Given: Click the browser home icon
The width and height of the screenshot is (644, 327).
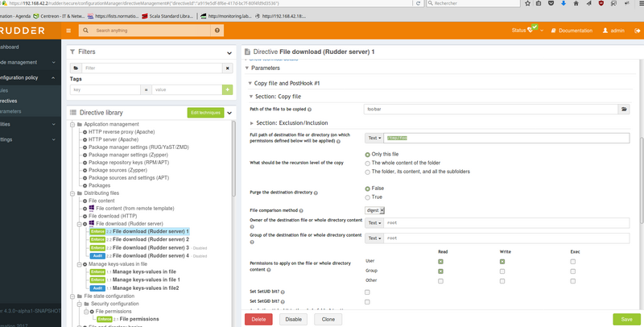Looking at the screenshot, I should click(576, 3).
